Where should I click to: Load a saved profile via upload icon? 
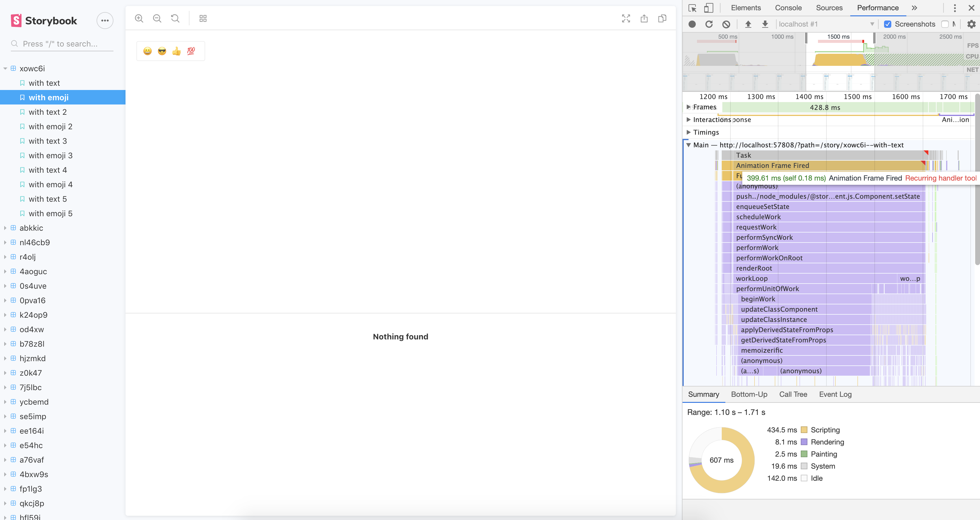pos(748,24)
